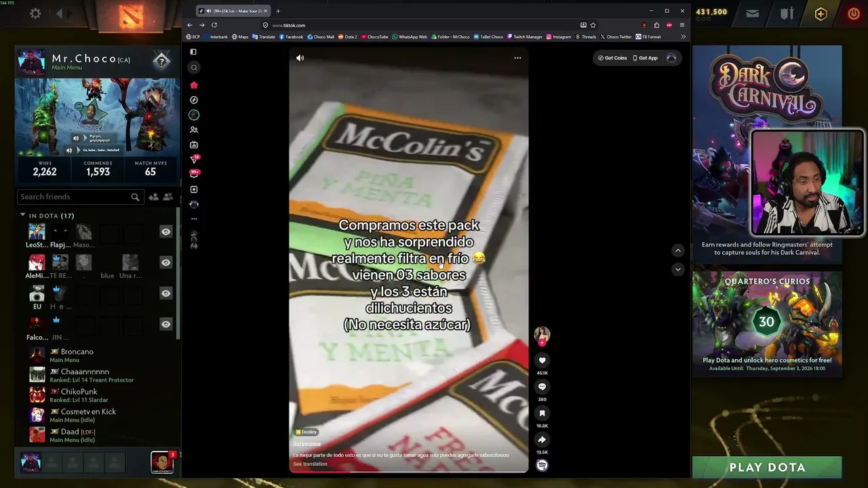The image size is (868, 488).
Task: Click Get Coins on TikTok
Action: (612, 58)
